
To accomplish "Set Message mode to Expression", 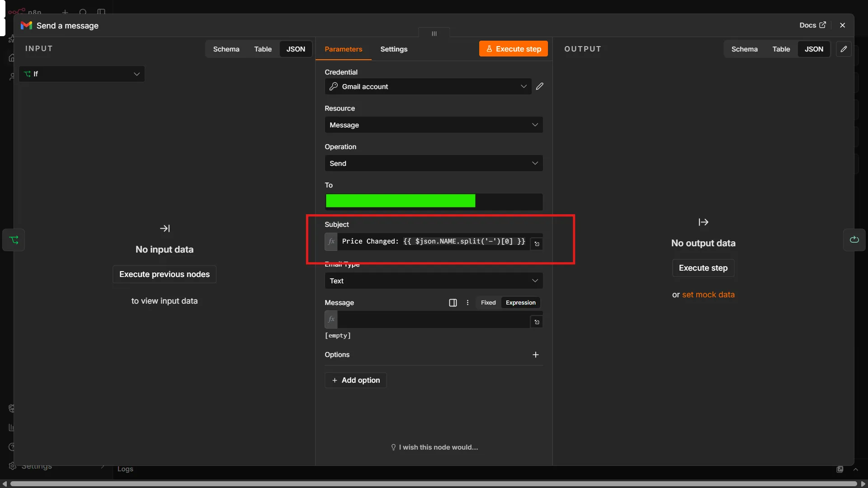I will click(520, 303).
